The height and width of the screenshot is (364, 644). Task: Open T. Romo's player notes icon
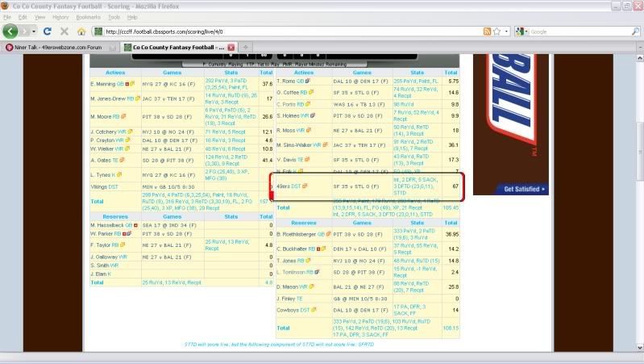pos(308,81)
